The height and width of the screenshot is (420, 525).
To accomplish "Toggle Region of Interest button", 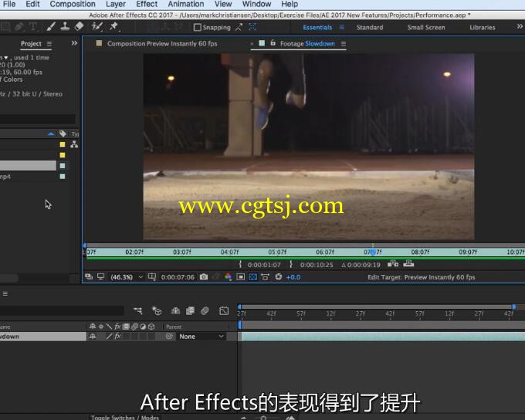I will pos(240,277).
